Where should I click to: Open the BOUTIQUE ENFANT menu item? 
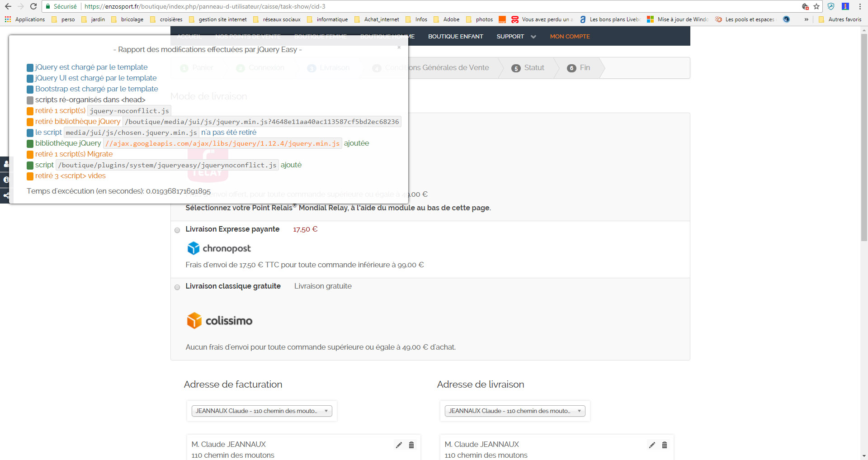coord(455,37)
